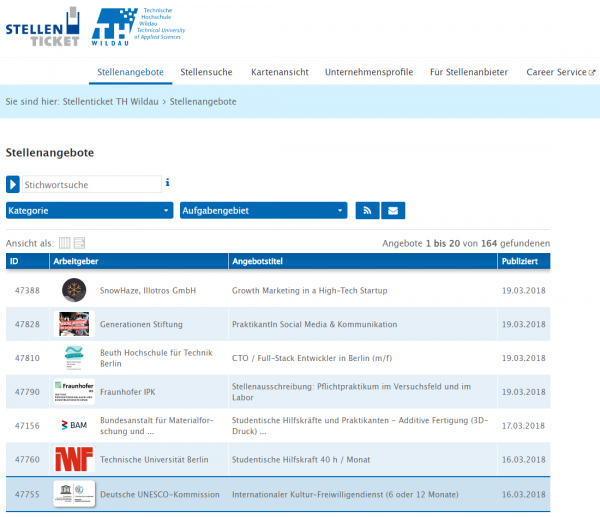This screenshot has height=517, width=600.
Task: Click the Stichwortsuche input field
Action: (92, 184)
